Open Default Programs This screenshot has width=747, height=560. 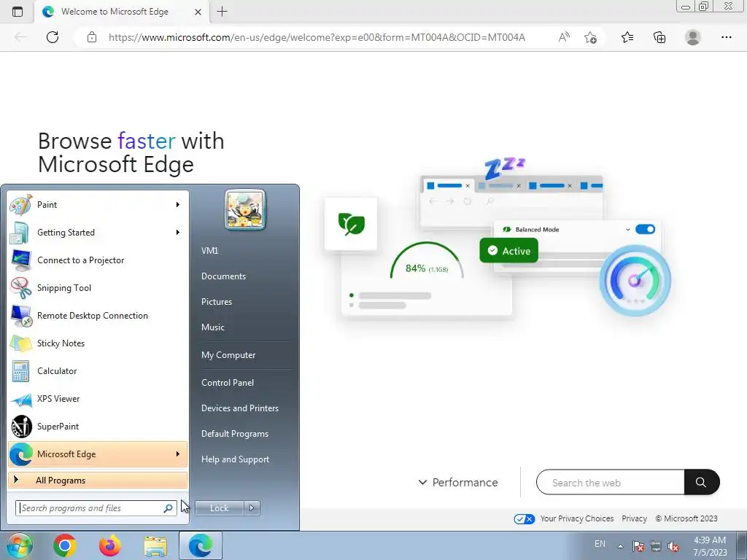click(x=235, y=434)
